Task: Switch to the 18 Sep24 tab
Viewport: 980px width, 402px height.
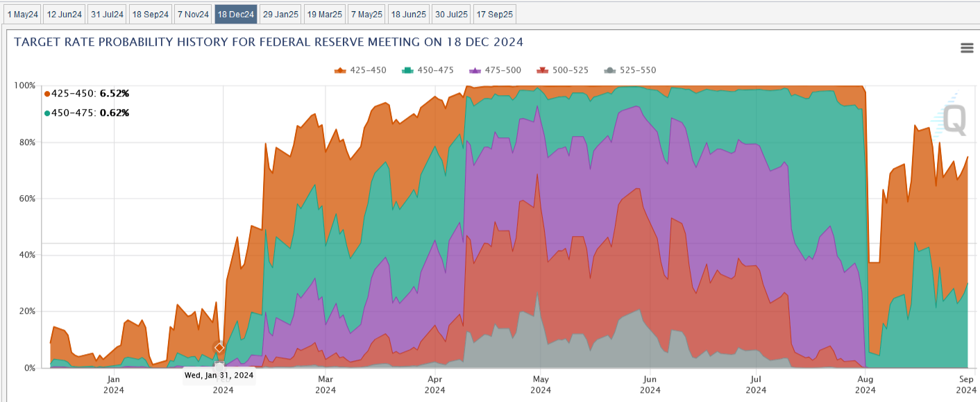Action: [150, 14]
